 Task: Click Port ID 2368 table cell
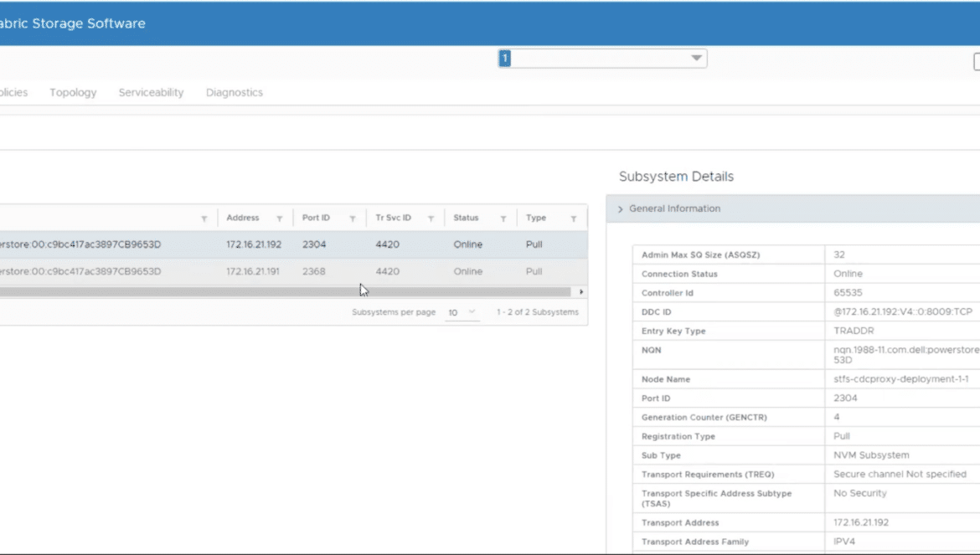coord(314,271)
